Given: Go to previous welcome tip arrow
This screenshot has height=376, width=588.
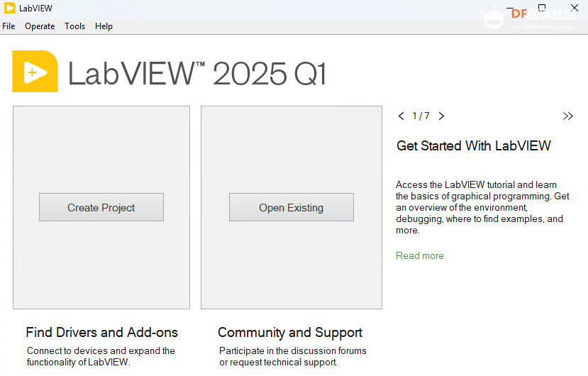Looking at the screenshot, I should point(401,116).
